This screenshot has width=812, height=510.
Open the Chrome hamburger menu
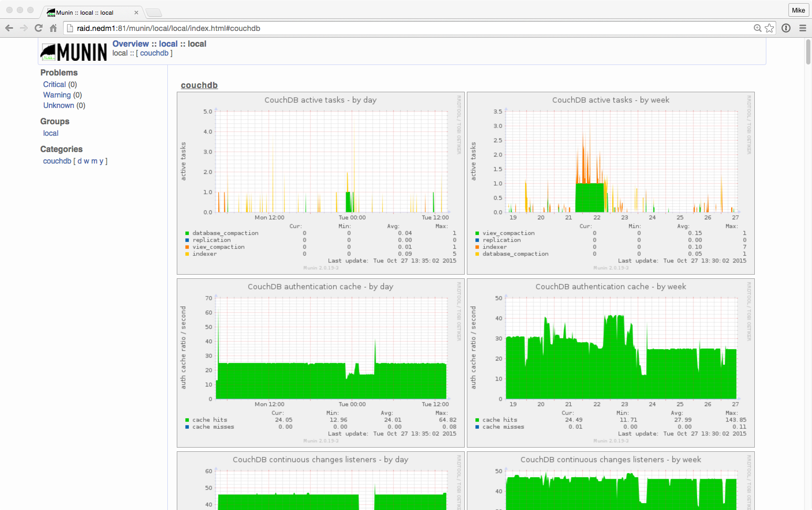(x=803, y=28)
